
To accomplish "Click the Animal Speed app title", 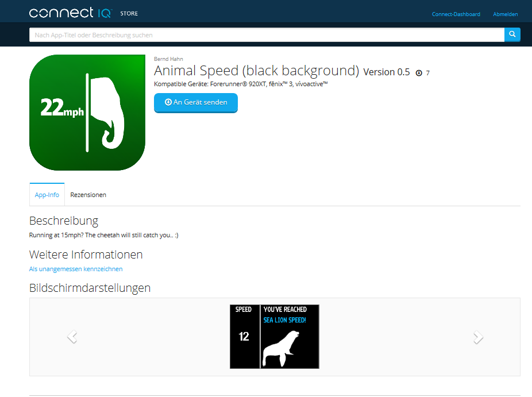I will [256, 71].
